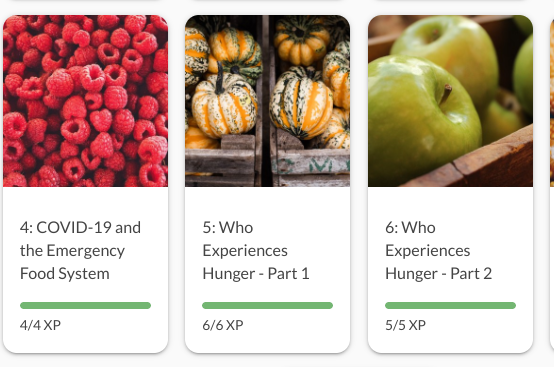Viewport: 554px width, 367px height.
Task: Click the wooden divider between squash crates
Action: pos(266,101)
